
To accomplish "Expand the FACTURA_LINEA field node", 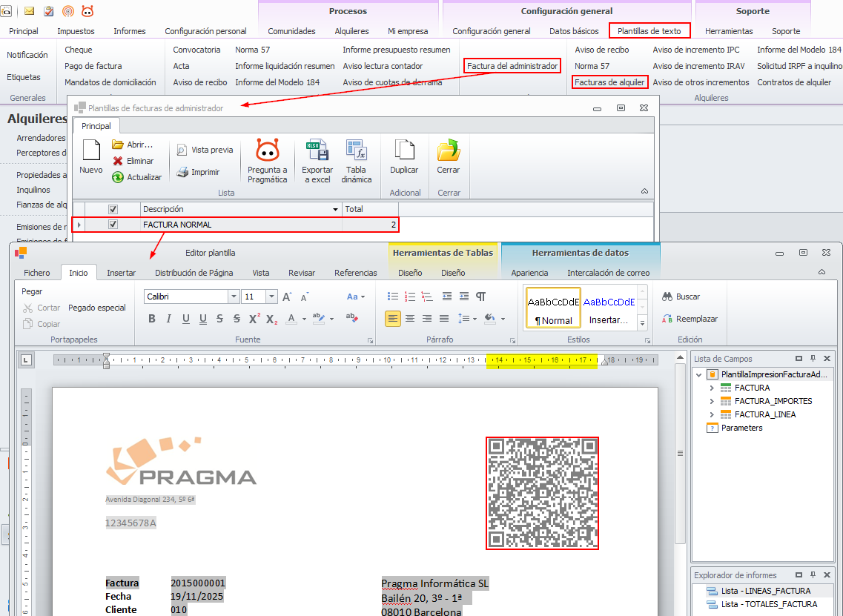I will (x=711, y=414).
